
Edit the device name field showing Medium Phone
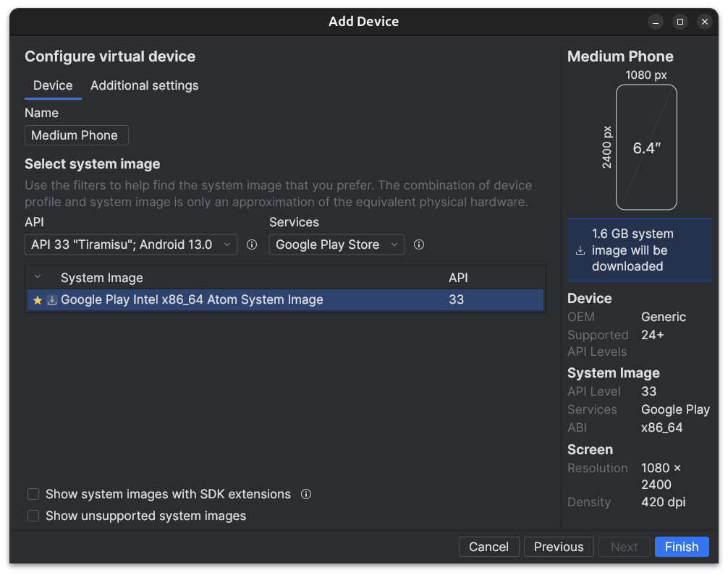[x=76, y=135]
